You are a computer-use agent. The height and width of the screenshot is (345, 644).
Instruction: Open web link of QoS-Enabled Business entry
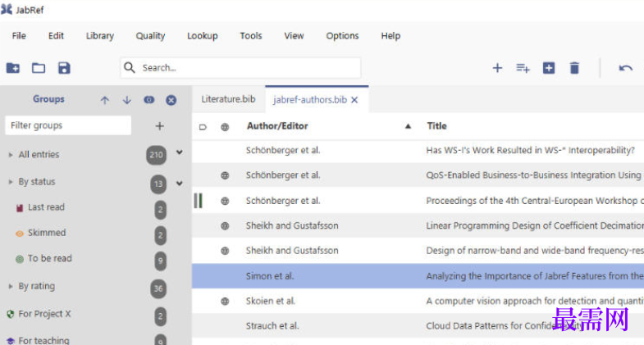coord(225,175)
